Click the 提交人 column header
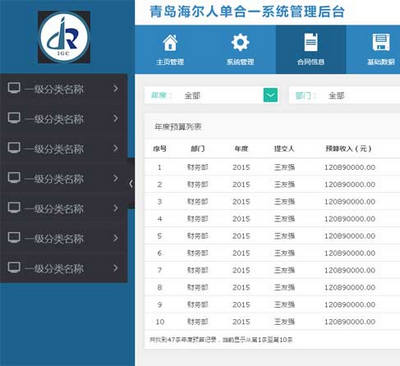 [x=284, y=149]
